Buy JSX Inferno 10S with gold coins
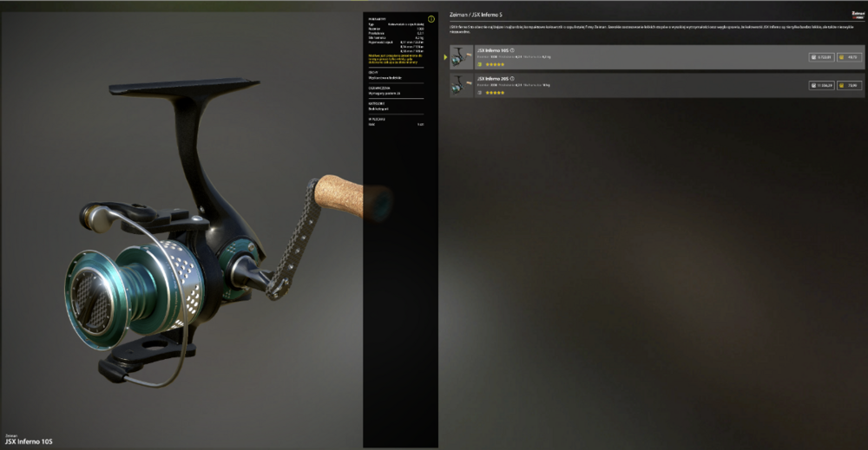This screenshot has width=868, height=450. [849, 57]
